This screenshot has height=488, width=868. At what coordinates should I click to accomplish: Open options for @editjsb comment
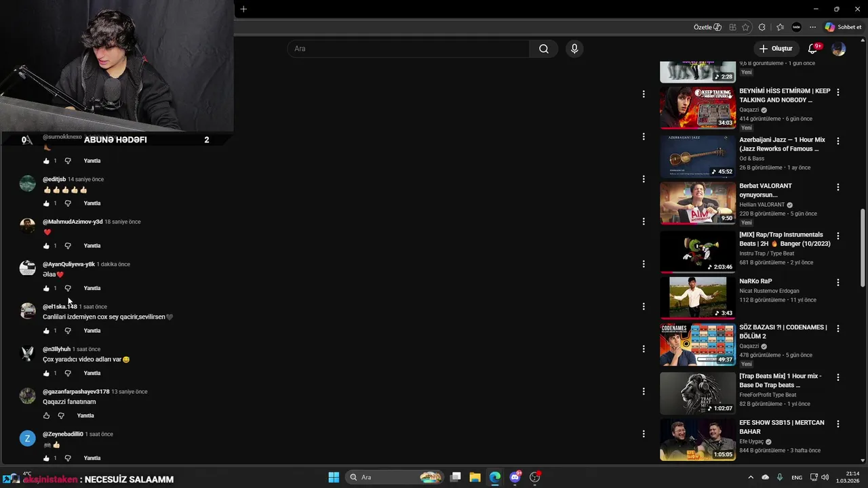point(644,179)
